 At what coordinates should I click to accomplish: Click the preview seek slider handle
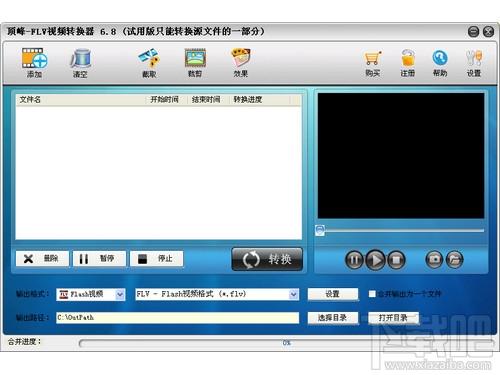[320, 230]
